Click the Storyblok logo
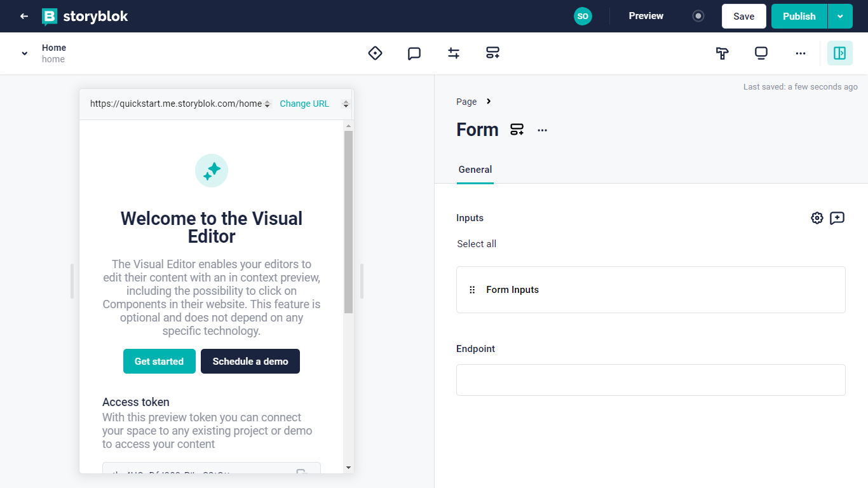This screenshot has width=868, height=488. click(x=85, y=17)
